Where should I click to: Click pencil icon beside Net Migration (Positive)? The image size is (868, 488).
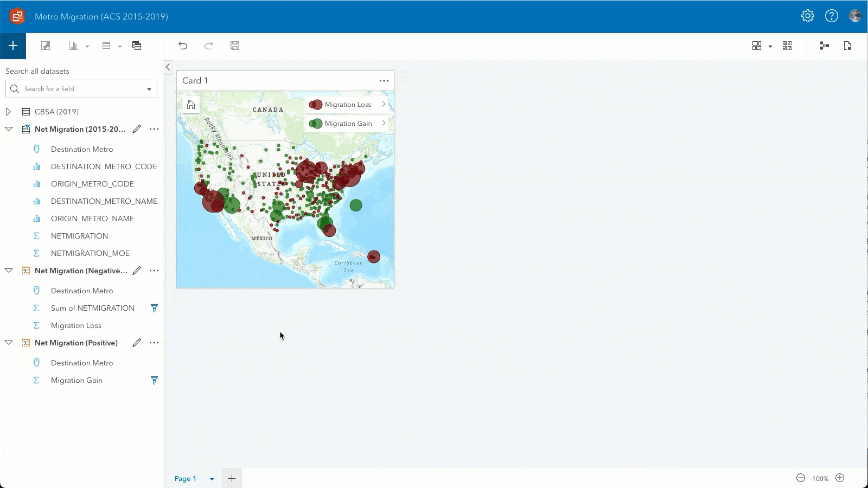click(x=137, y=343)
